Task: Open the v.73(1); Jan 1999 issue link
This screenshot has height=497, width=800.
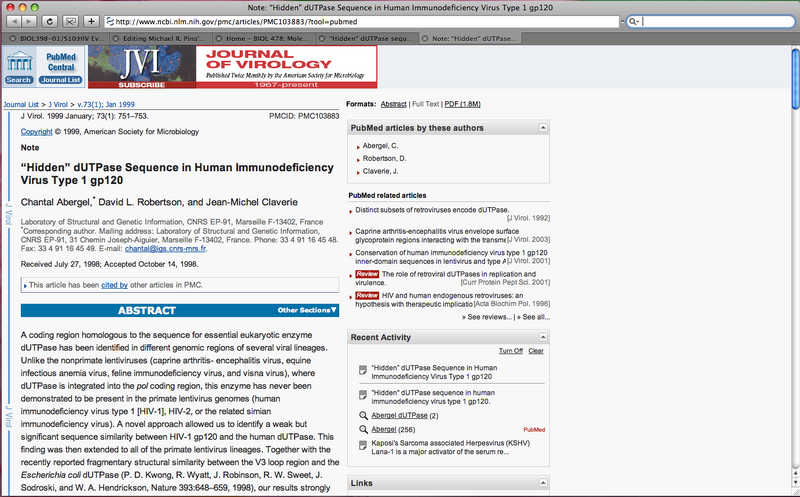Action: [x=106, y=105]
